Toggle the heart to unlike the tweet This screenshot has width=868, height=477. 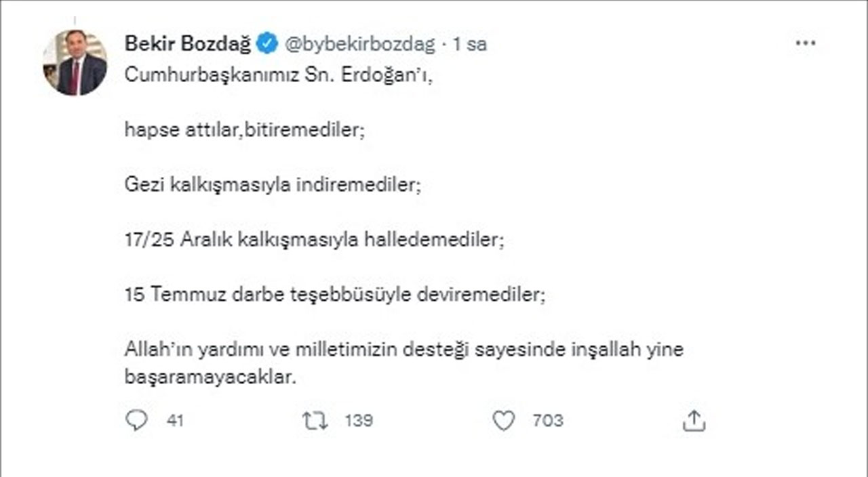504,420
